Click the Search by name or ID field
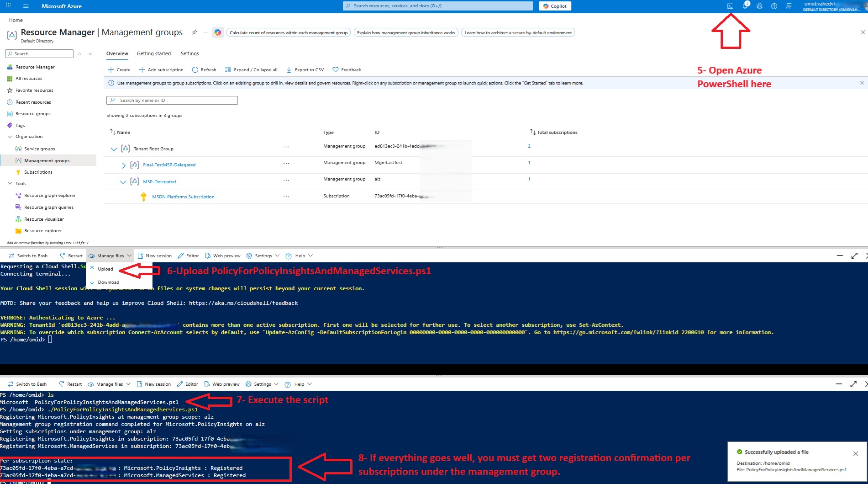The height and width of the screenshot is (484, 868). pos(172,100)
